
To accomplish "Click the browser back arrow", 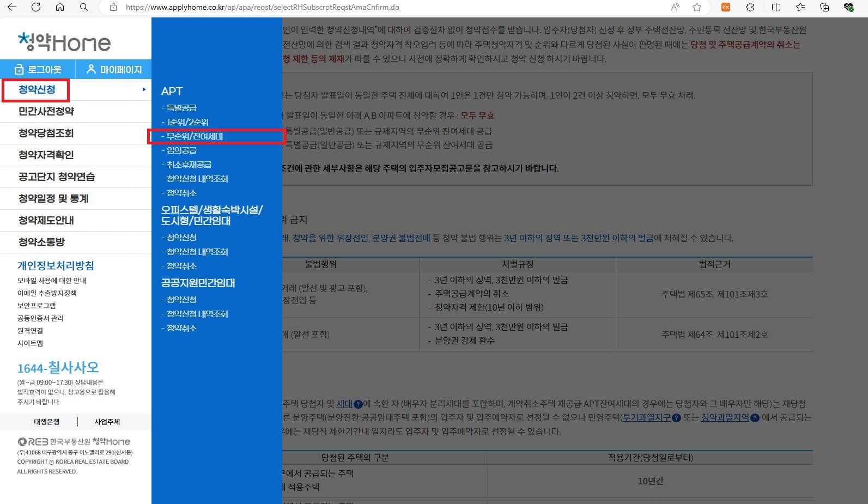I will point(11,7).
